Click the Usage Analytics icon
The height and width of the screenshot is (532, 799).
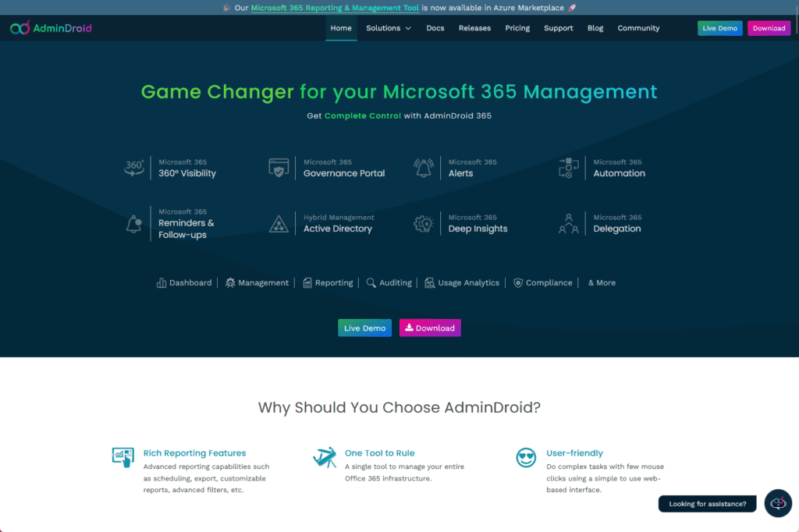pyautogui.click(x=430, y=283)
